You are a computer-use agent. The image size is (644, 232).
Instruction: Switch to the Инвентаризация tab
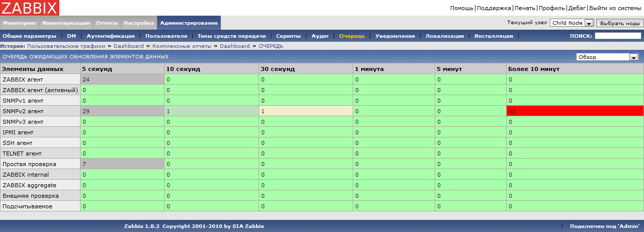point(66,23)
